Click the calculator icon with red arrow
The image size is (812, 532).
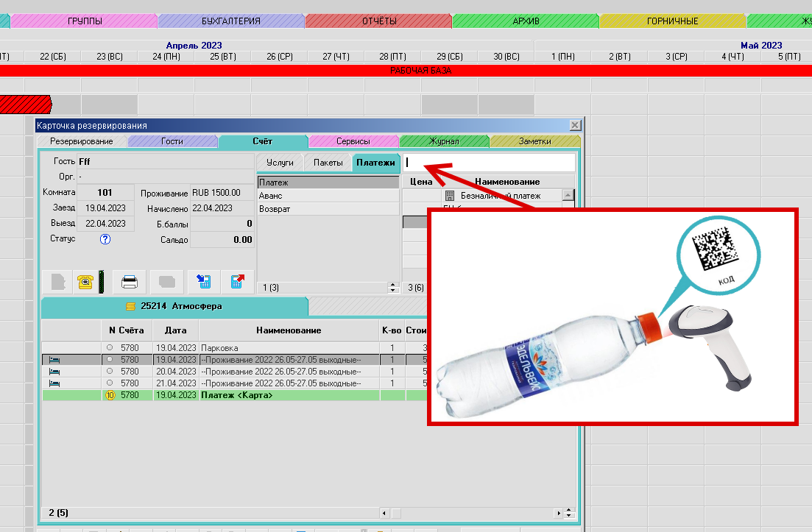pos(237,281)
